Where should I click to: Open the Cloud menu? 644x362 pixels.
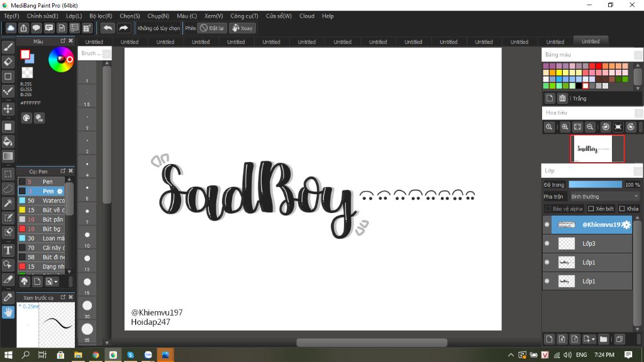coord(307,16)
